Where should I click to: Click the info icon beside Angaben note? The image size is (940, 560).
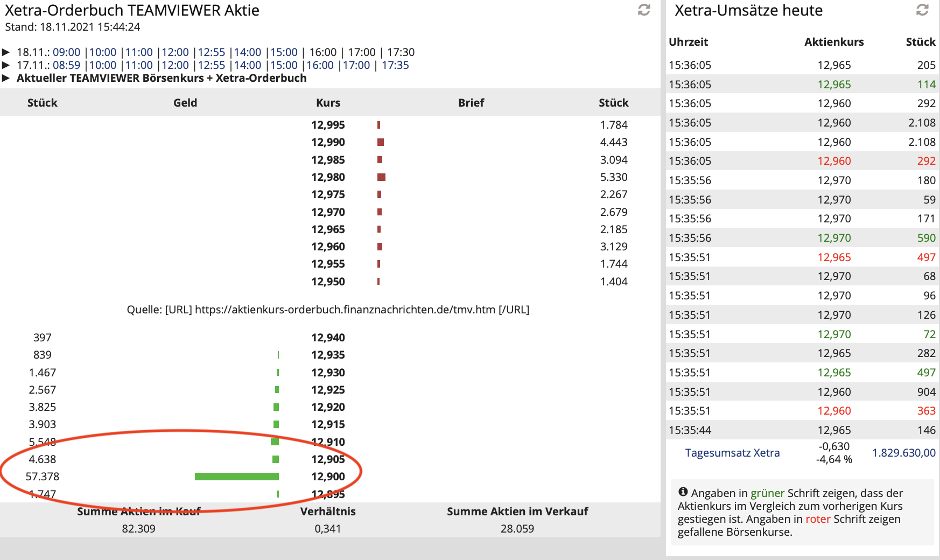coord(683,492)
